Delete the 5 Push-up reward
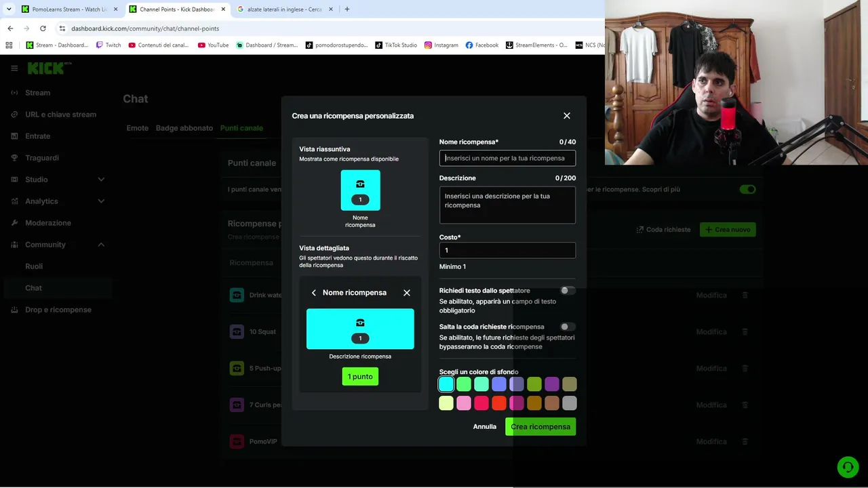The width and height of the screenshot is (868, 488). pyautogui.click(x=745, y=369)
